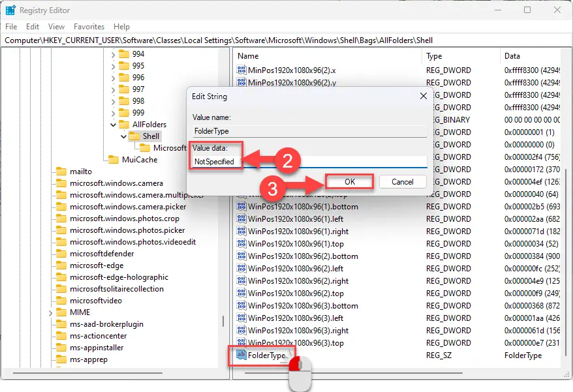Click the tree pane horizontal scrollbar
The width and height of the screenshot is (573, 392).
[87, 373]
